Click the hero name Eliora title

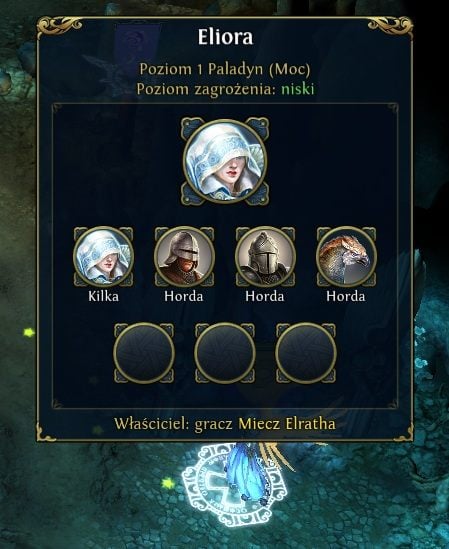pos(225,37)
